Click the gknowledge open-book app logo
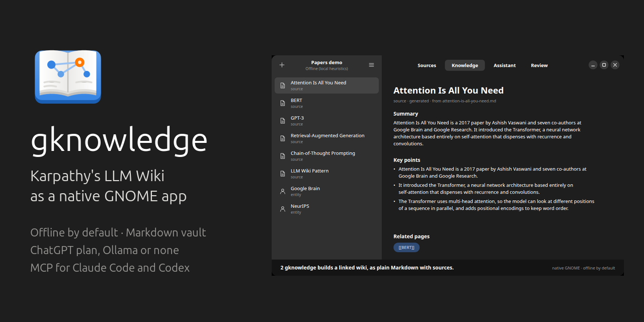The width and height of the screenshot is (644, 322). pyautogui.click(x=68, y=76)
